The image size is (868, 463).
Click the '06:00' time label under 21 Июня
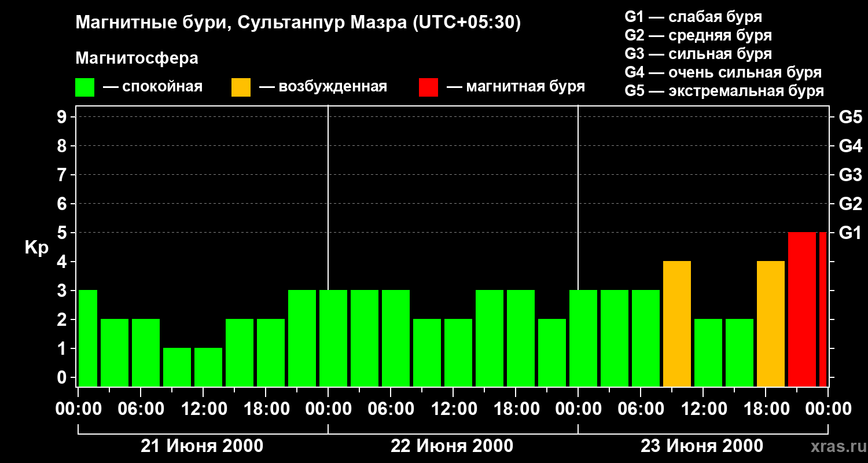[x=141, y=409]
